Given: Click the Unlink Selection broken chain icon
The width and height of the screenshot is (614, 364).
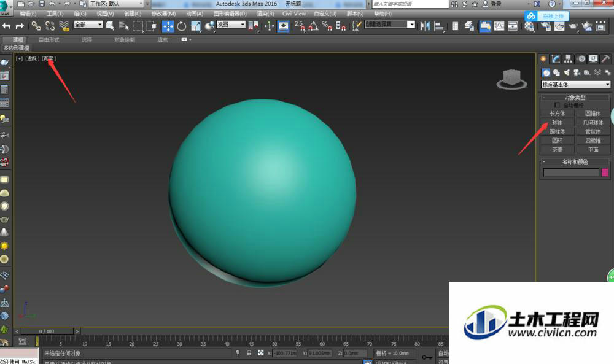Looking at the screenshot, I should pos(50,26).
